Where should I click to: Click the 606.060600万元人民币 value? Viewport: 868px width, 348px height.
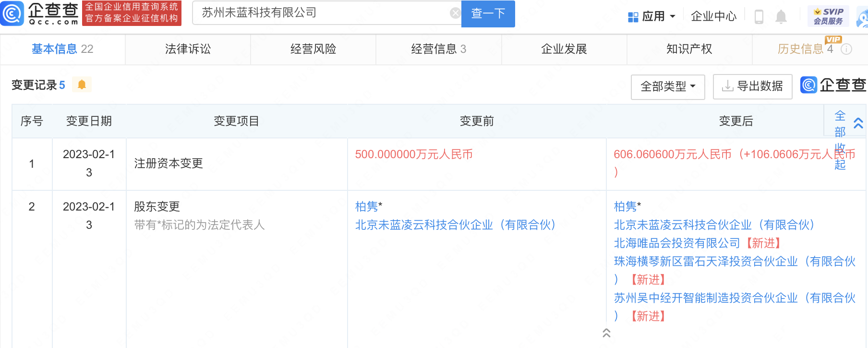(673, 154)
